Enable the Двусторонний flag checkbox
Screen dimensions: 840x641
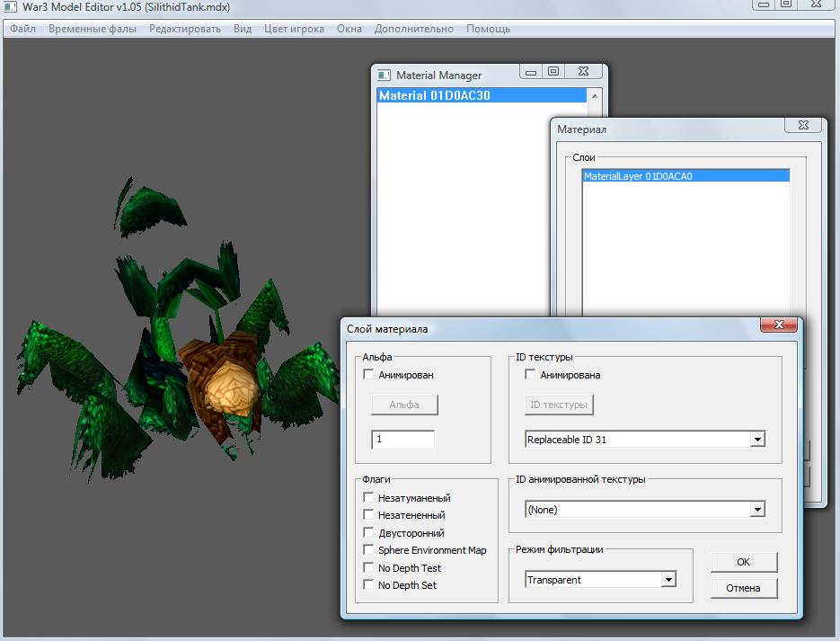[x=368, y=533]
